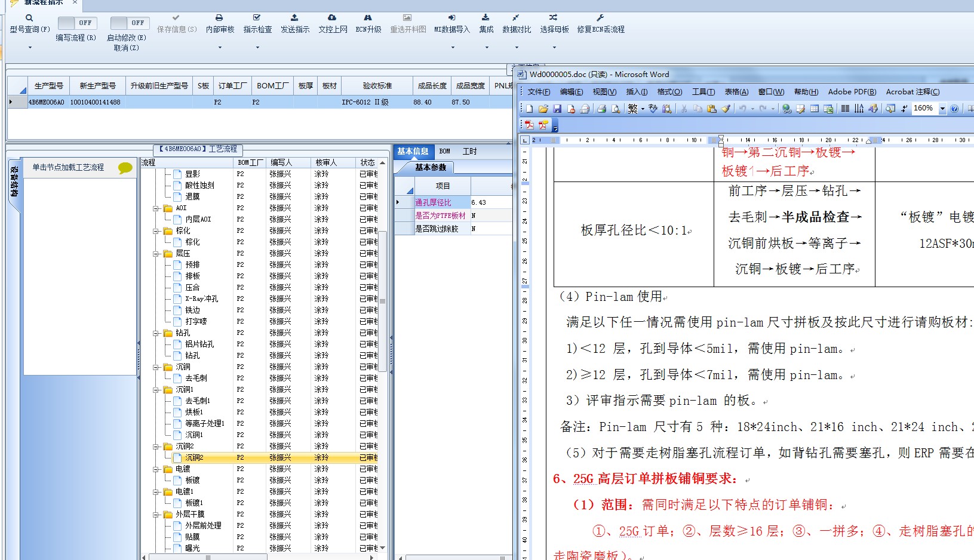Open the 文件(F) menu in Word
This screenshot has height=560, width=974.
[x=539, y=92]
